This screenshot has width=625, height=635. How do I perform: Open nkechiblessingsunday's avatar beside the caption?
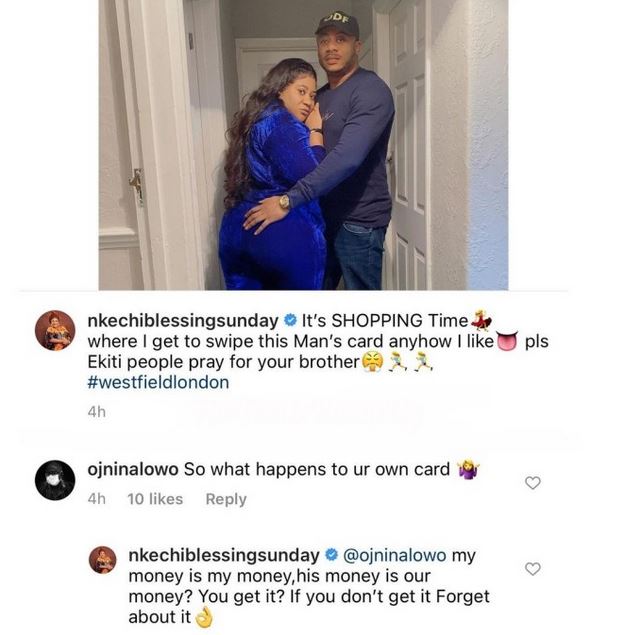coord(55,330)
